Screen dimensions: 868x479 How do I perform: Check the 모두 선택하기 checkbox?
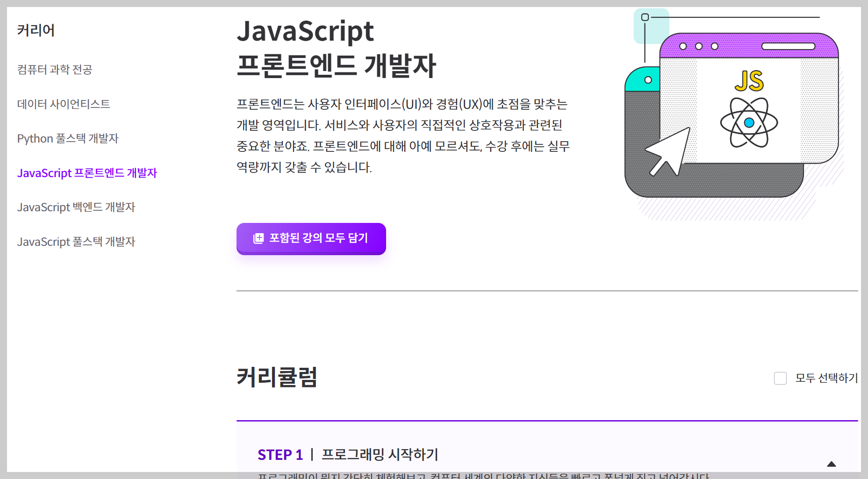click(x=780, y=378)
